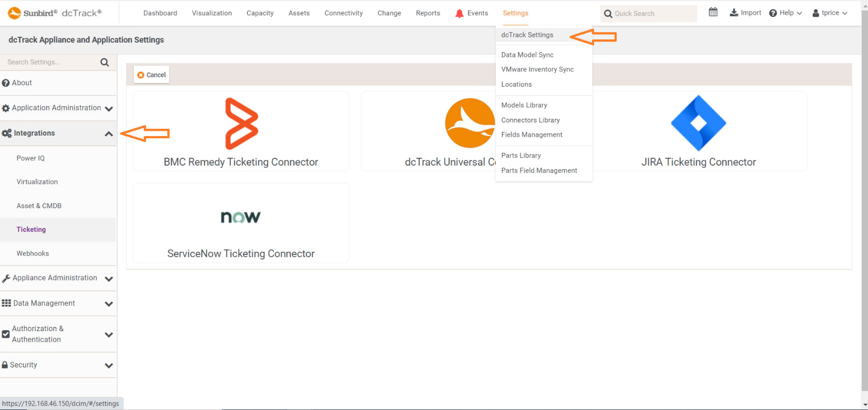868x410 pixels.
Task: Click the Authorization & Authentication check icon
Action: pos(6,334)
